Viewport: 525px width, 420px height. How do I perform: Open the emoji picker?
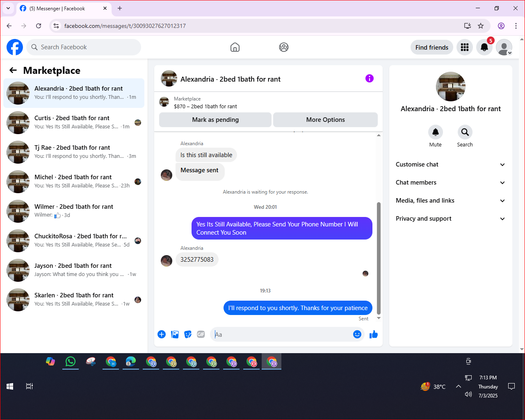[x=357, y=334]
